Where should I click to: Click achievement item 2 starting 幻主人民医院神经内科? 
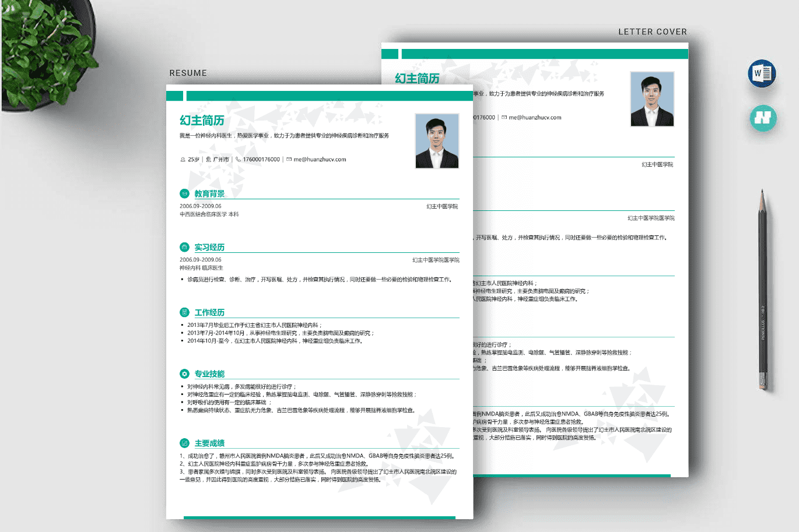(x=274, y=464)
